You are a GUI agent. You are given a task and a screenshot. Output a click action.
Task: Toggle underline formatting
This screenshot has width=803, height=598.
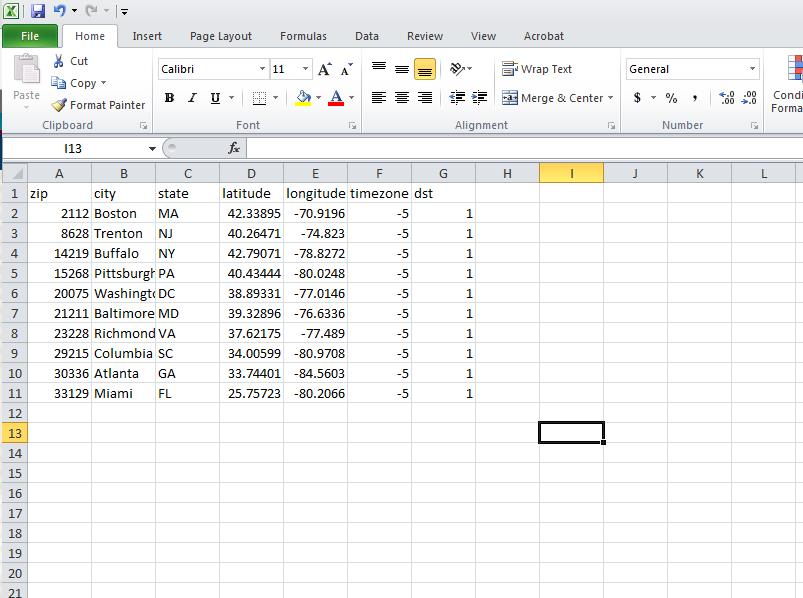point(214,97)
